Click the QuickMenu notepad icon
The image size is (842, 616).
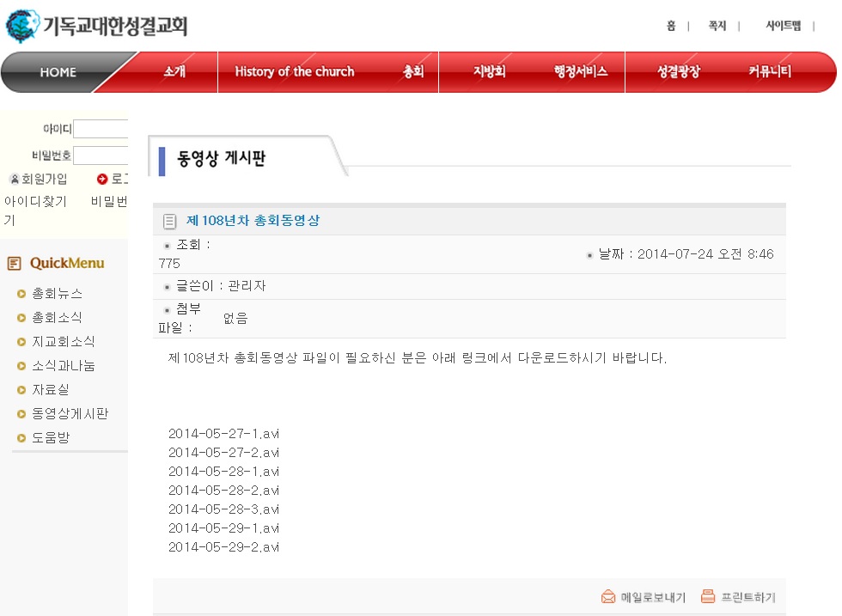[14, 263]
